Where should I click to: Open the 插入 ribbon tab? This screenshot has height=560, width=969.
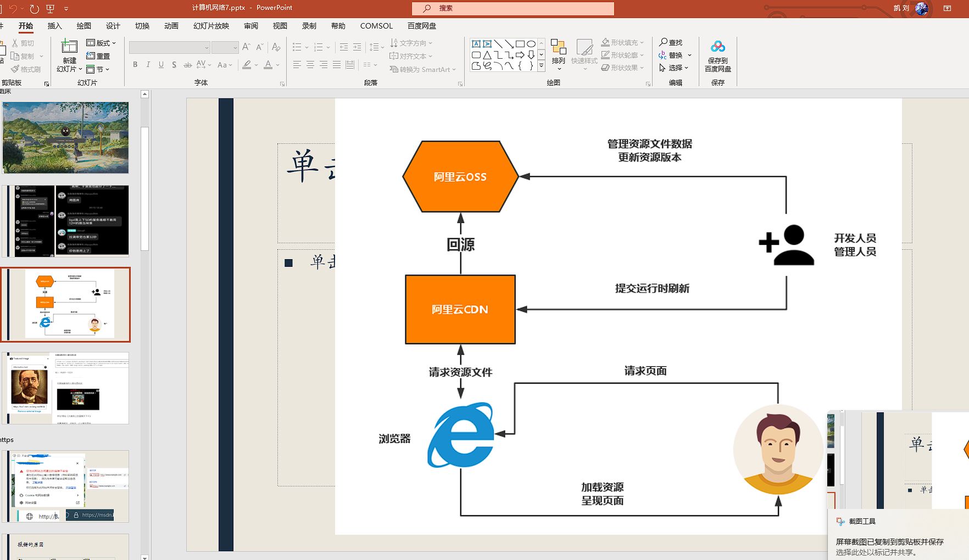[54, 26]
